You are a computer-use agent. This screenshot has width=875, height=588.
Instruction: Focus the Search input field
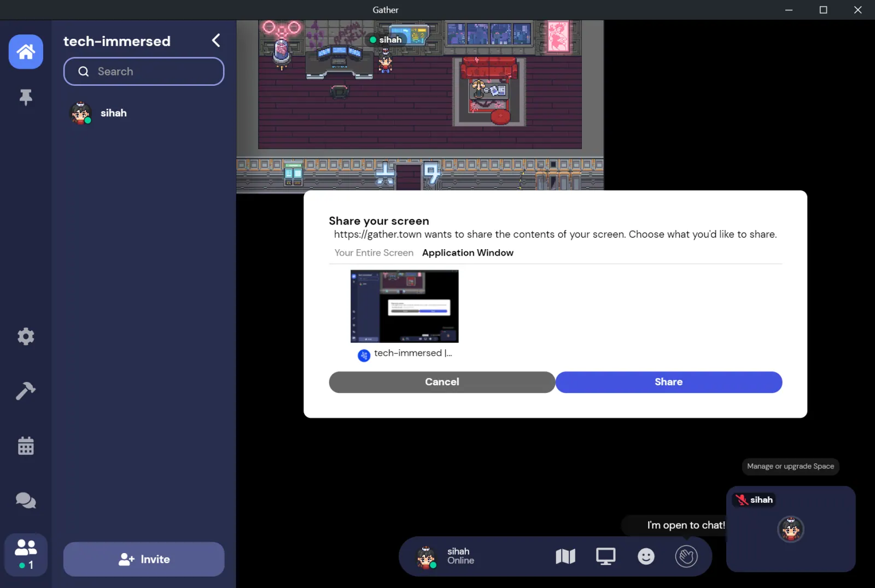click(144, 72)
